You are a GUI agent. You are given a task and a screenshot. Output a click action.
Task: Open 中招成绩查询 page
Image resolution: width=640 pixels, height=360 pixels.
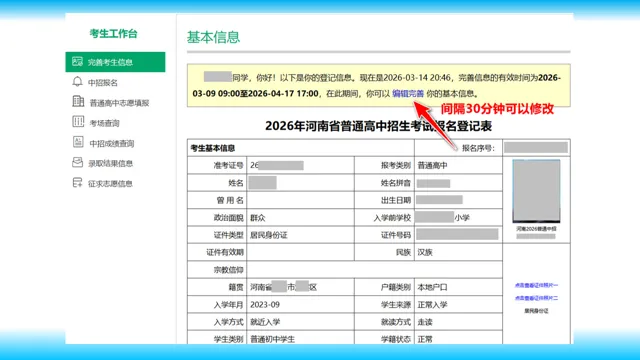pyautogui.click(x=112, y=143)
